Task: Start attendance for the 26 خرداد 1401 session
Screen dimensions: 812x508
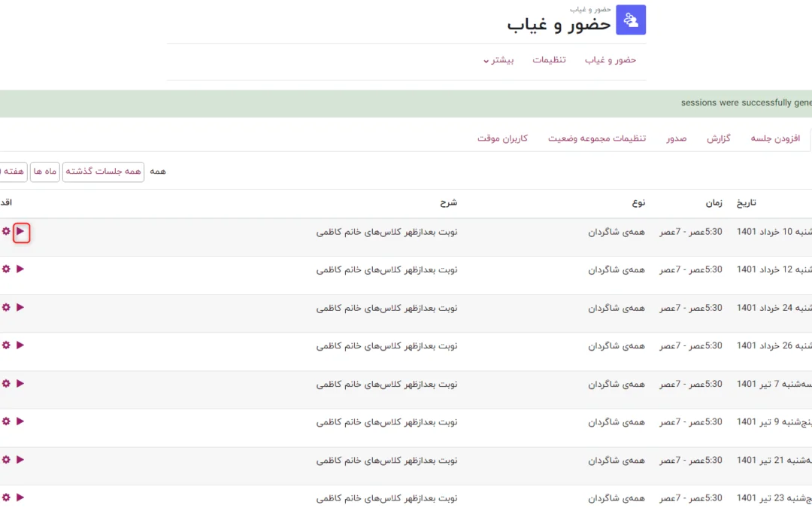Action: point(20,345)
